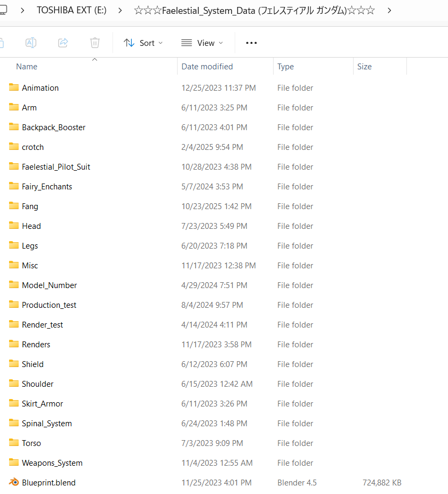Click the Production_test folder name

click(x=49, y=305)
